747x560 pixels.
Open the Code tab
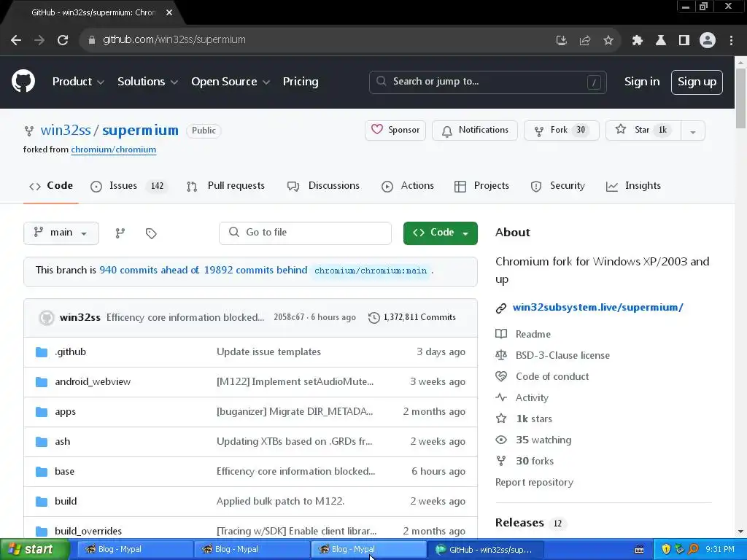51,186
